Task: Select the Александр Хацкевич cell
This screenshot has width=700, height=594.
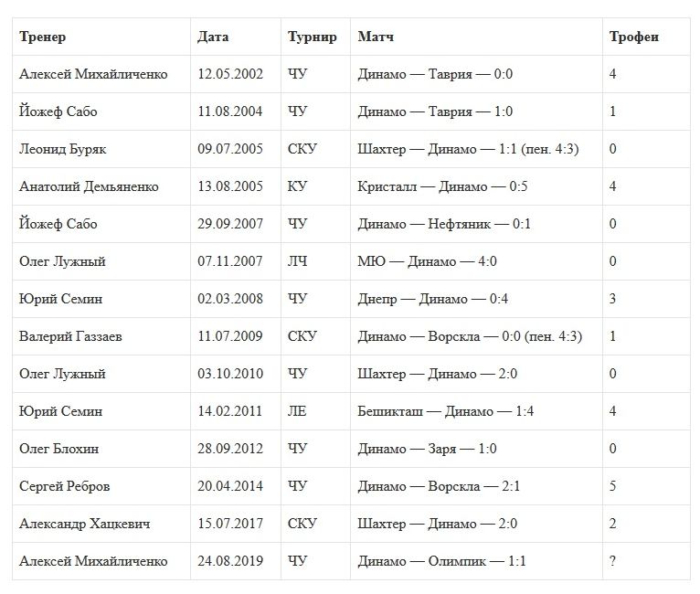Action: (85, 524)
